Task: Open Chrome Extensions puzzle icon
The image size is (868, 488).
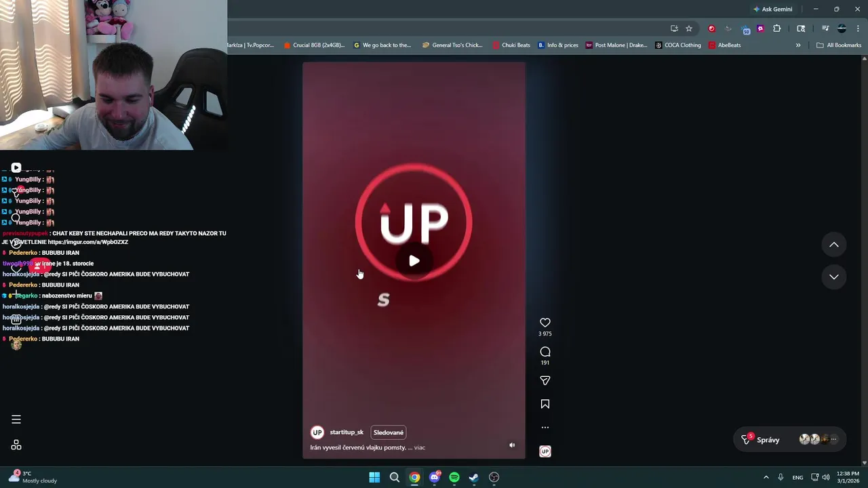Action: [777, 28]
